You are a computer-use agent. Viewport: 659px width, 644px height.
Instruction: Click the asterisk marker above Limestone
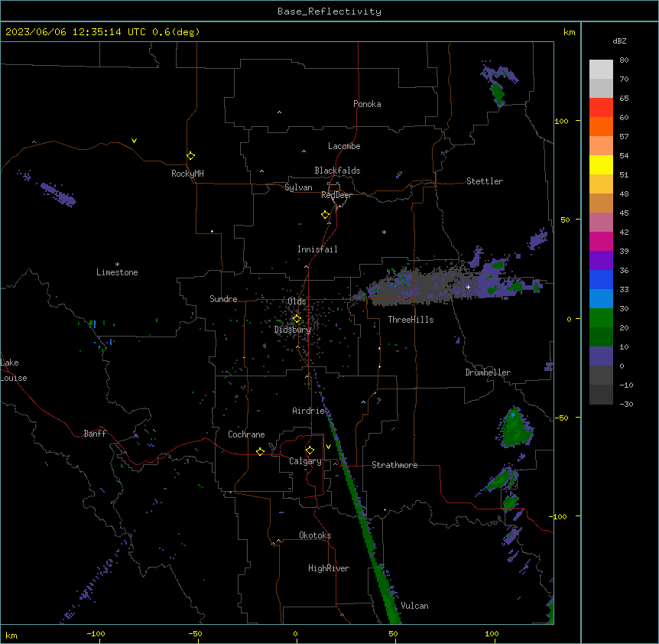(117, 265)
